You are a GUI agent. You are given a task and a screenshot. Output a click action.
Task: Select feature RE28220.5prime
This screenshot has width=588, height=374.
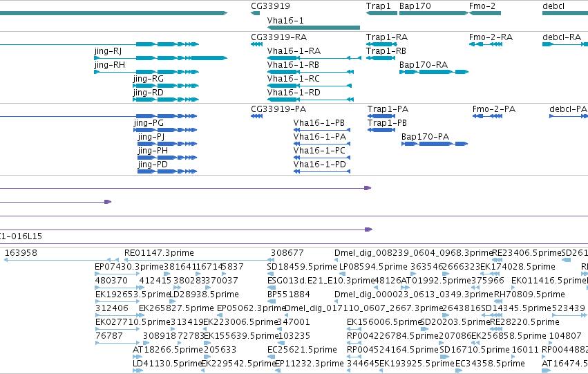(524, 323)
